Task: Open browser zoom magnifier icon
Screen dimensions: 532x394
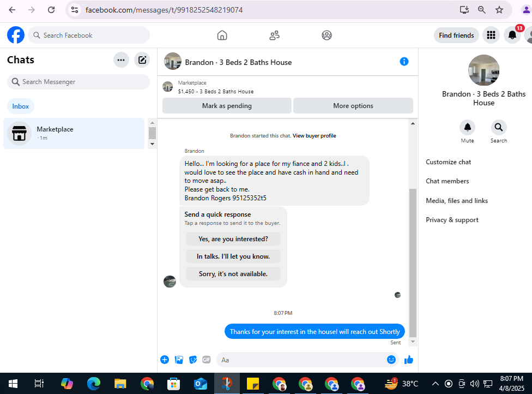Action: [x=481, y=10]
